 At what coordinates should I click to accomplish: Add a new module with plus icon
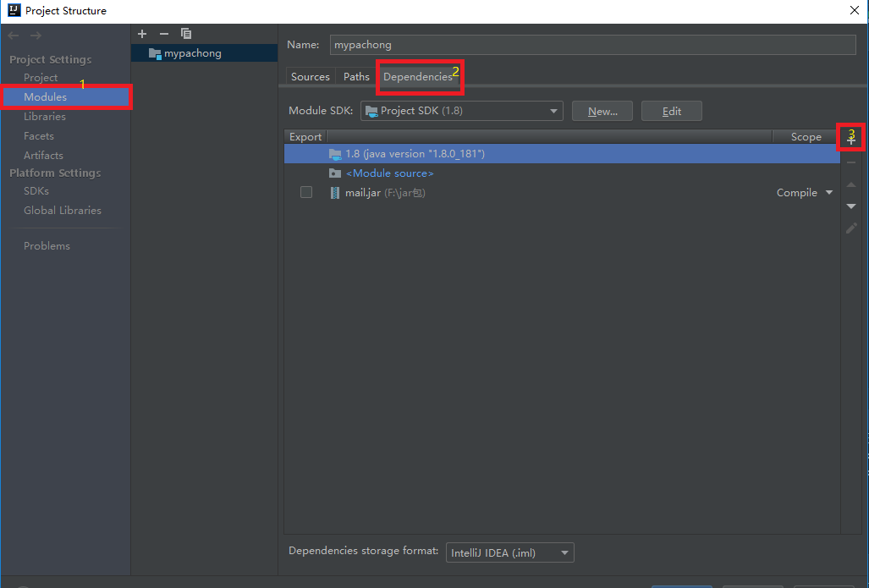click(142, 34)
